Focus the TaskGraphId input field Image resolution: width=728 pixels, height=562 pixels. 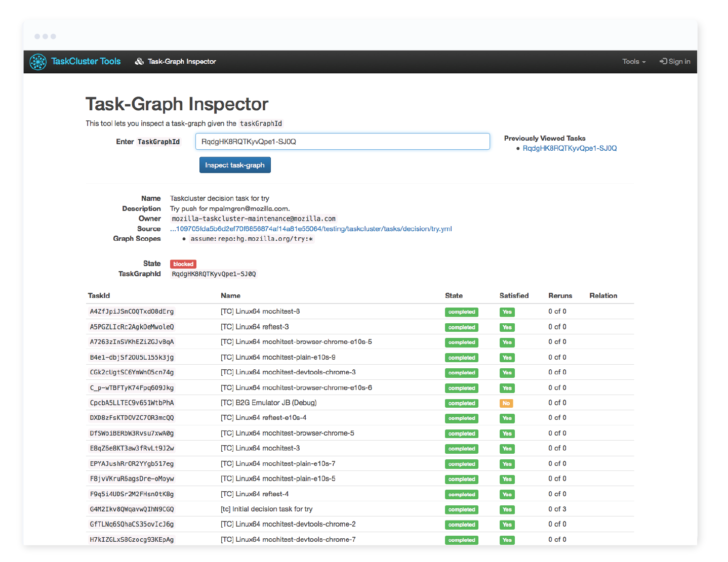click(343, 142)
